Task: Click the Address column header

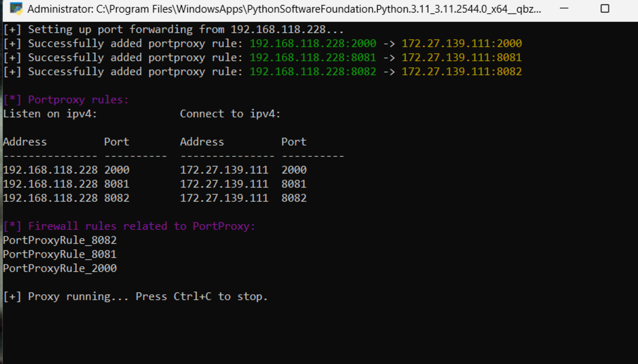Action: click(25, 142)
